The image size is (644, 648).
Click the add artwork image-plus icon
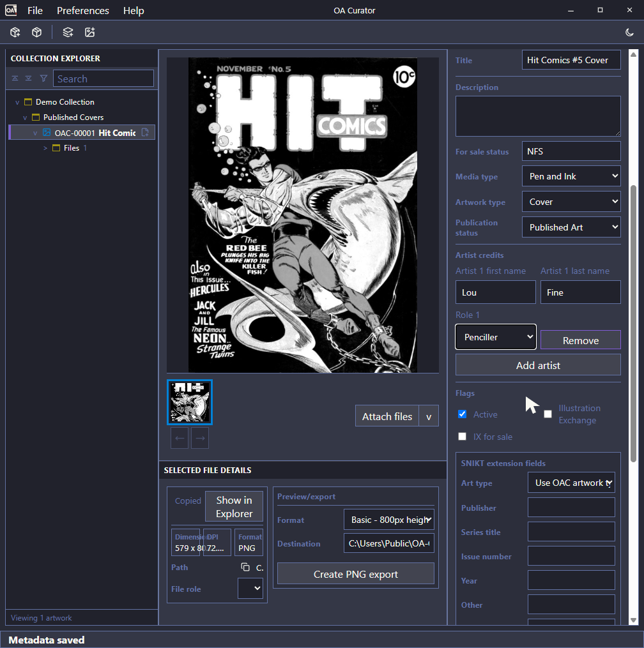coord(89,32)
